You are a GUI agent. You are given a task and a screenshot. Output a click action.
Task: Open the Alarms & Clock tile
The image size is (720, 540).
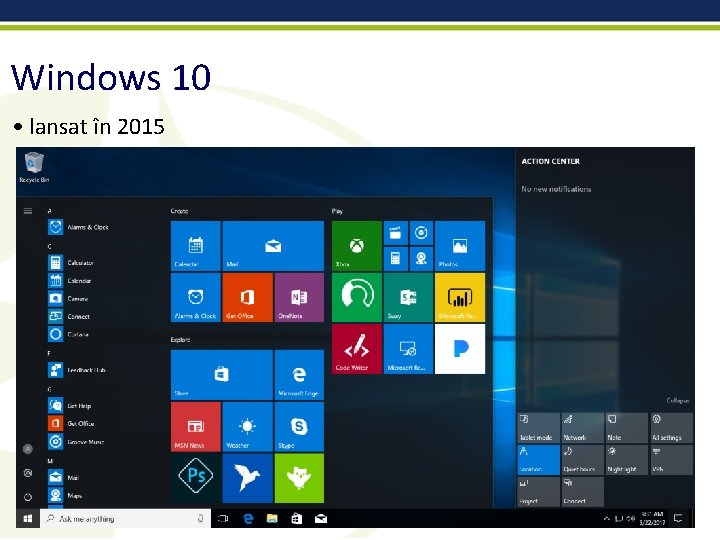click(196, 298)
